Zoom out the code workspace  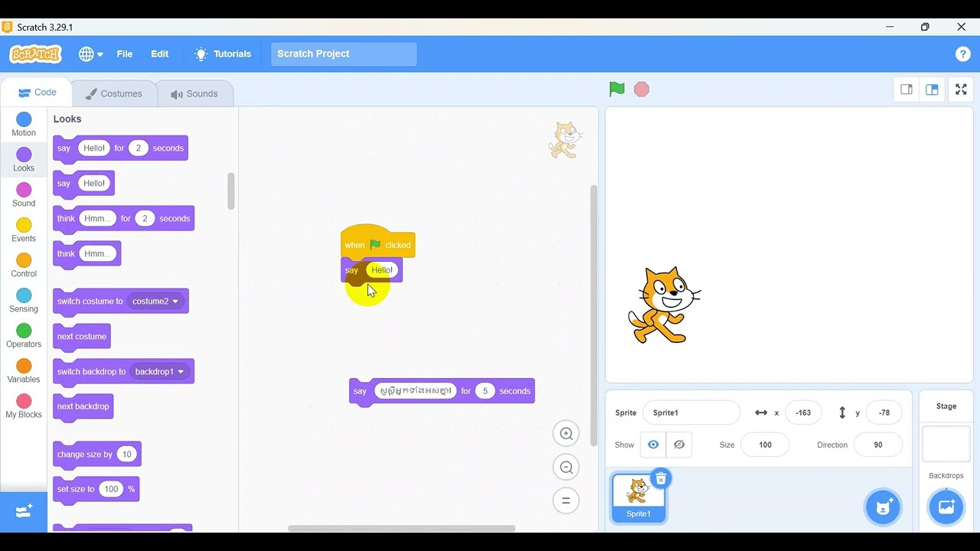coord(567,468)
